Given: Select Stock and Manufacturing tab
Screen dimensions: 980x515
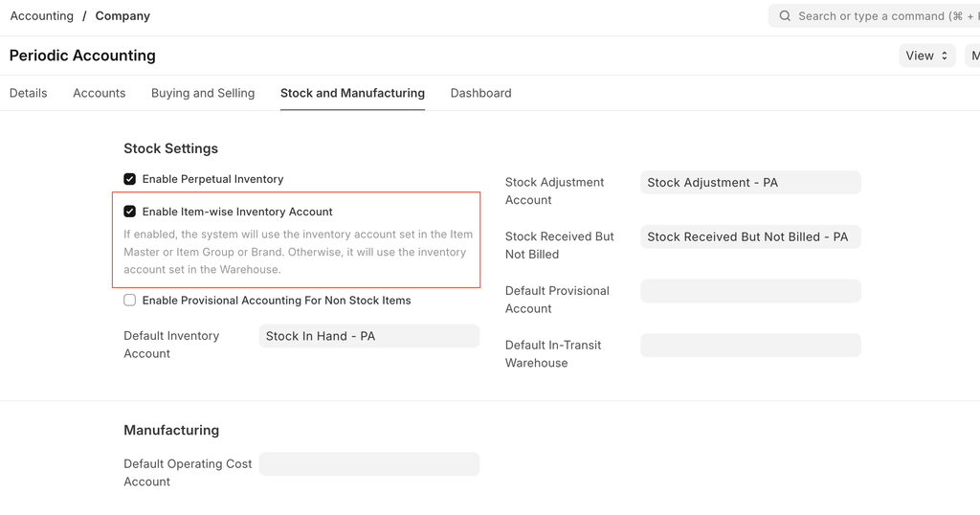Looking at the screenshot, I should click(352, 93).
